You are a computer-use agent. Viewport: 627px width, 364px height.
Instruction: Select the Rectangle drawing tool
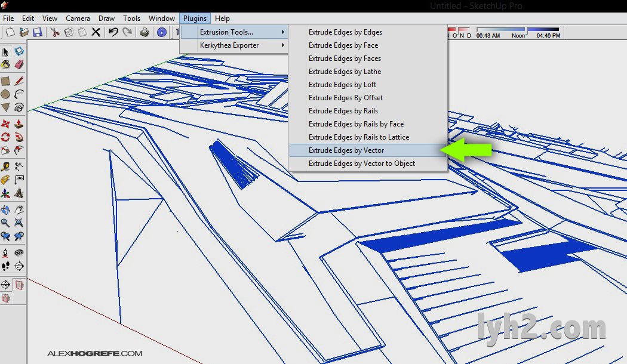[x=5, y=81]
